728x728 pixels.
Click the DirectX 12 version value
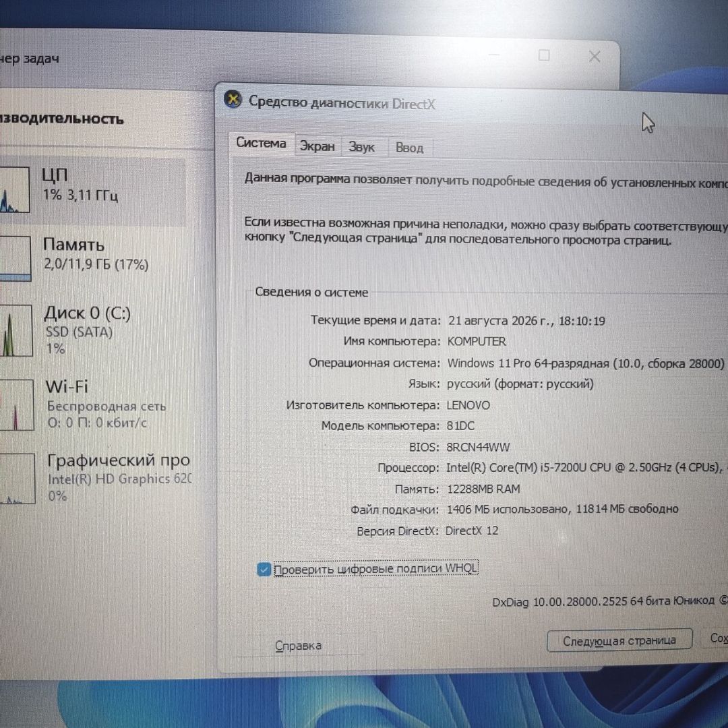pos(472,530)
